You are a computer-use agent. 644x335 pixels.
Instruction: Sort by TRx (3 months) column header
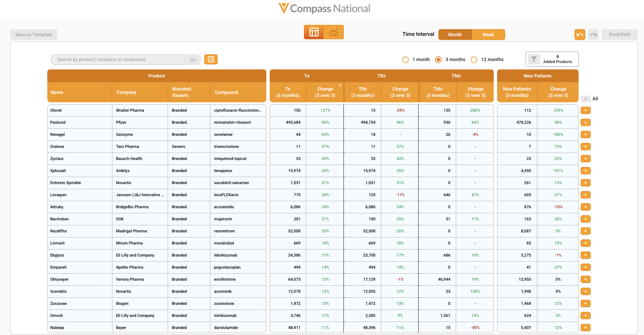(363, 92)
